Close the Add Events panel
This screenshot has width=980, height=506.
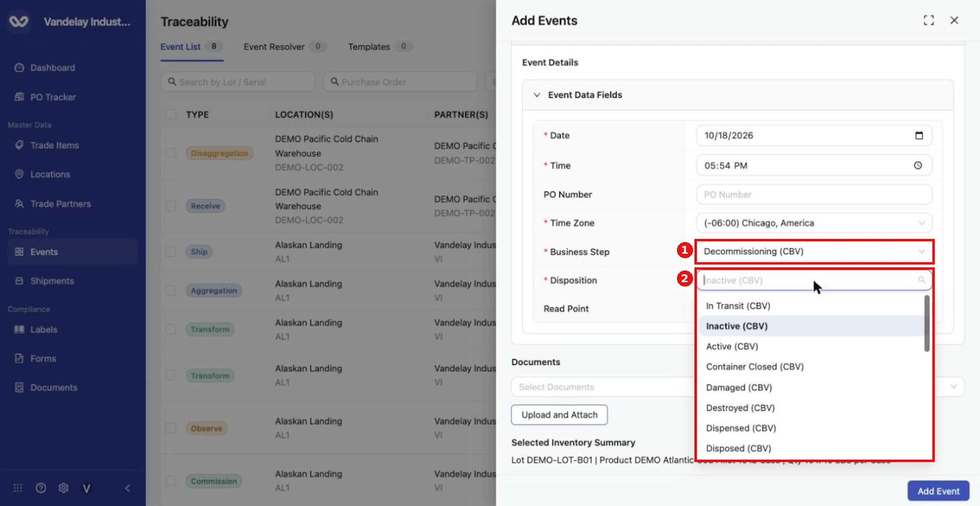click(954, 20)
